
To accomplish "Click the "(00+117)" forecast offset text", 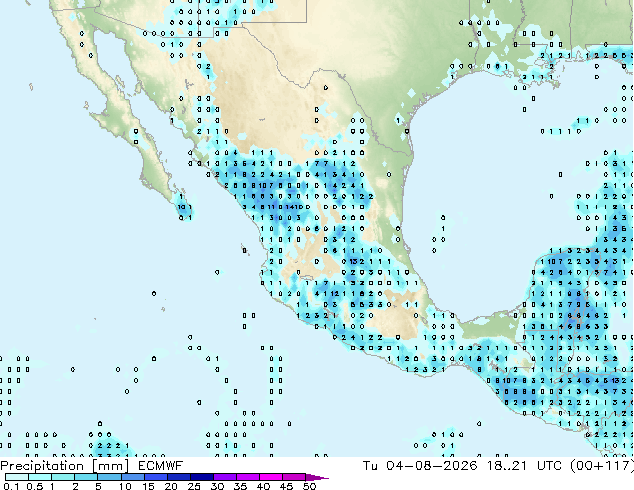I will click(x=602, y=466).
